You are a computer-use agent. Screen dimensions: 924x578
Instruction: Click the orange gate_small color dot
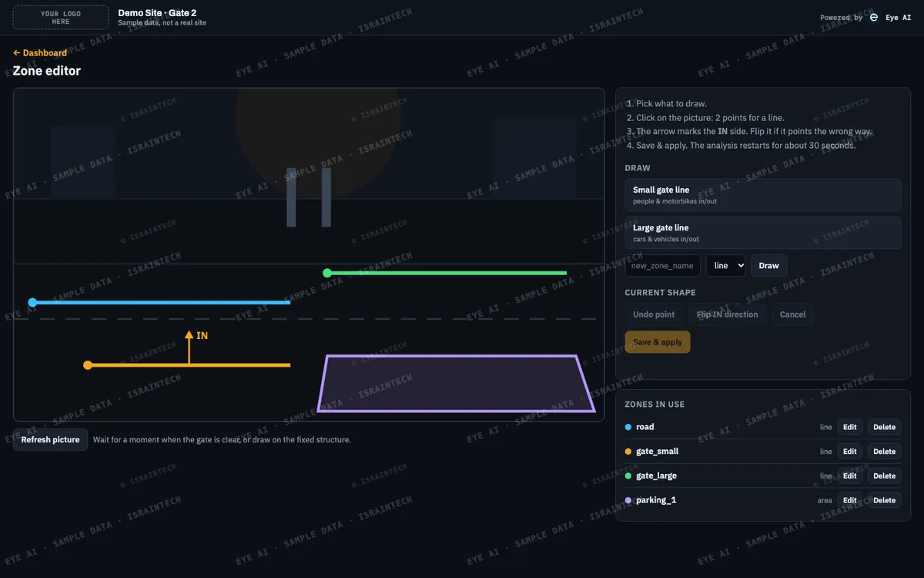(x=628, y=452)
